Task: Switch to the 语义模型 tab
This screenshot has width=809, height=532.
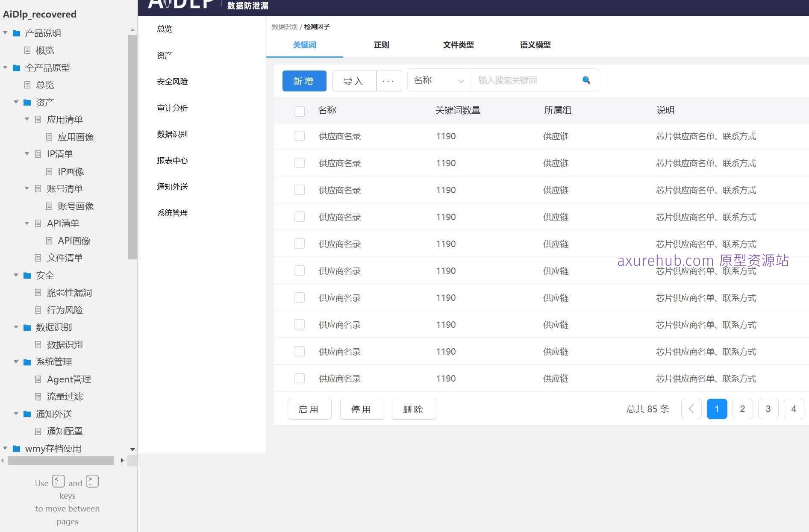Action: pyautogui.click(x=535, y=45)
